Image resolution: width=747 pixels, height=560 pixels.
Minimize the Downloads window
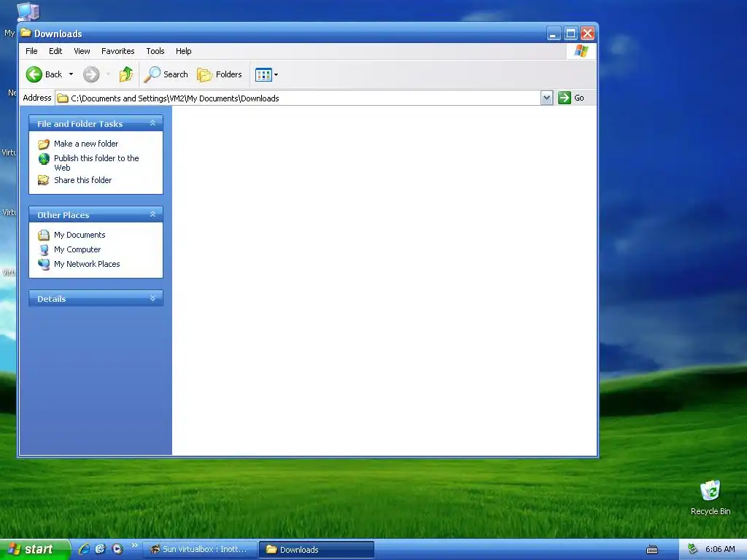tap(553, 34)
